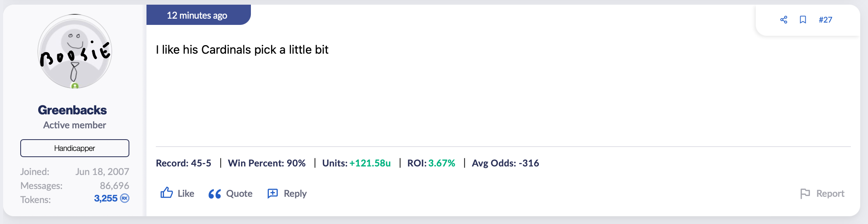The width and height of the screenshot is (868, 224).
Task: Click the ROI 3.67% value
Action: [441, 163]
